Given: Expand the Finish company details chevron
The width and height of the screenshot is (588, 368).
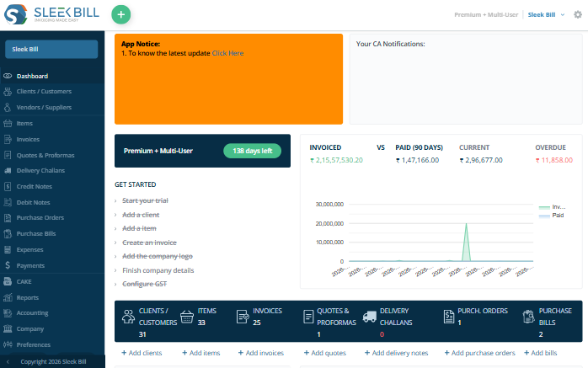Looking at the screenshot, I should pos(115,270).
